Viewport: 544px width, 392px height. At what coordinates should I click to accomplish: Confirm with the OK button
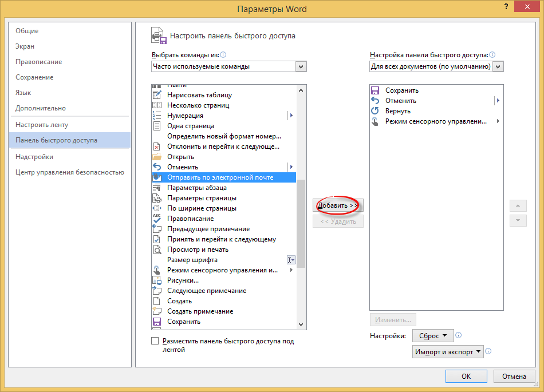click(x=466, y=377)
